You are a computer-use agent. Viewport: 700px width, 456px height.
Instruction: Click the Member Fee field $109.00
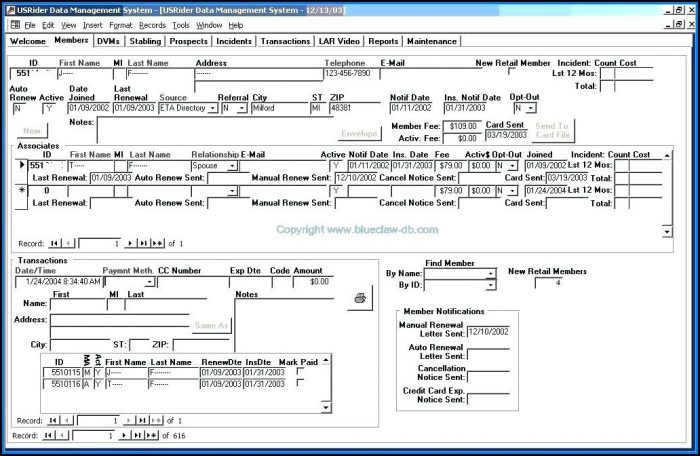[462, 126]
